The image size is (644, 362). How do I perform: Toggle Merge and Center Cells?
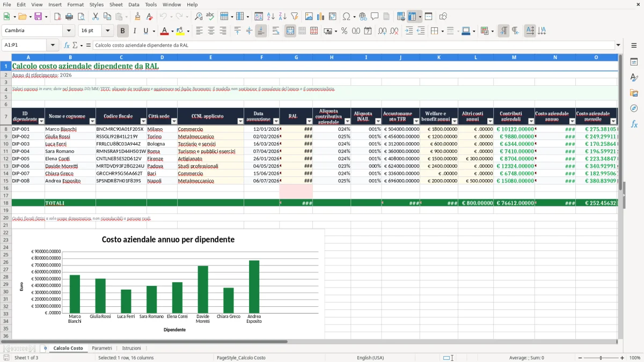[x=290, y=31]
